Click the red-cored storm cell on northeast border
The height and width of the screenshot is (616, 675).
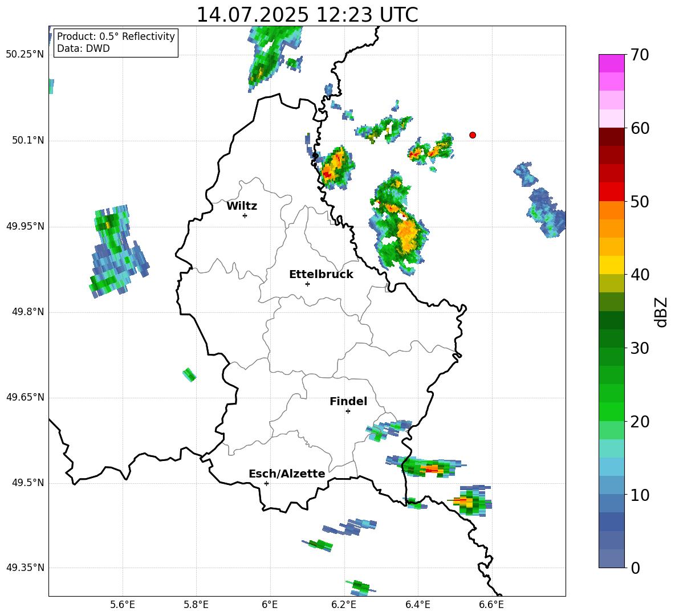pyautogui.click(x=337, y=168)
